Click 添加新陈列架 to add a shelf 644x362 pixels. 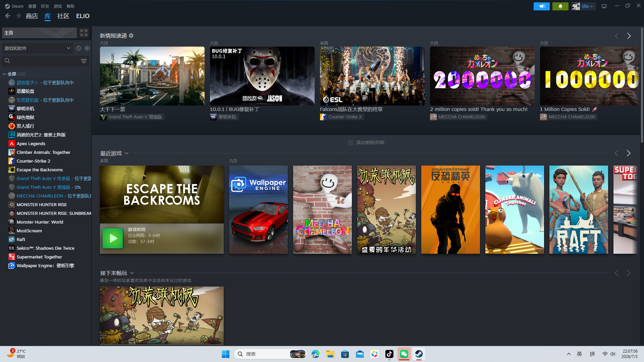pyautogui.click(x=366, y=142)
